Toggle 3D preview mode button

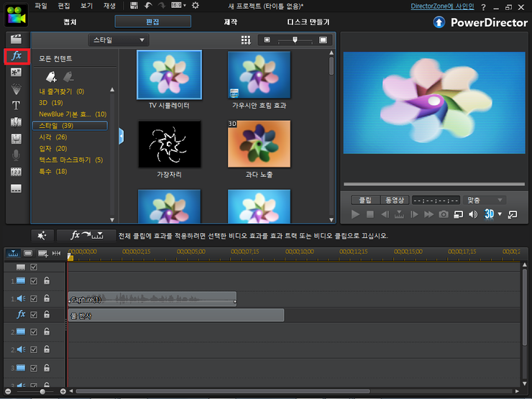(x=489, y=214)
